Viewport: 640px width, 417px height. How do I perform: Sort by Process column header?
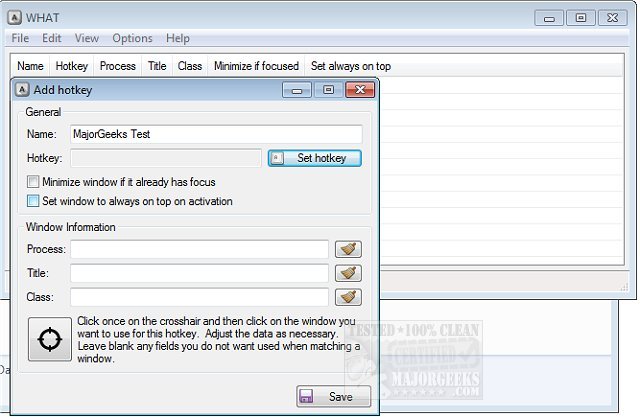[x=118, y=66]
